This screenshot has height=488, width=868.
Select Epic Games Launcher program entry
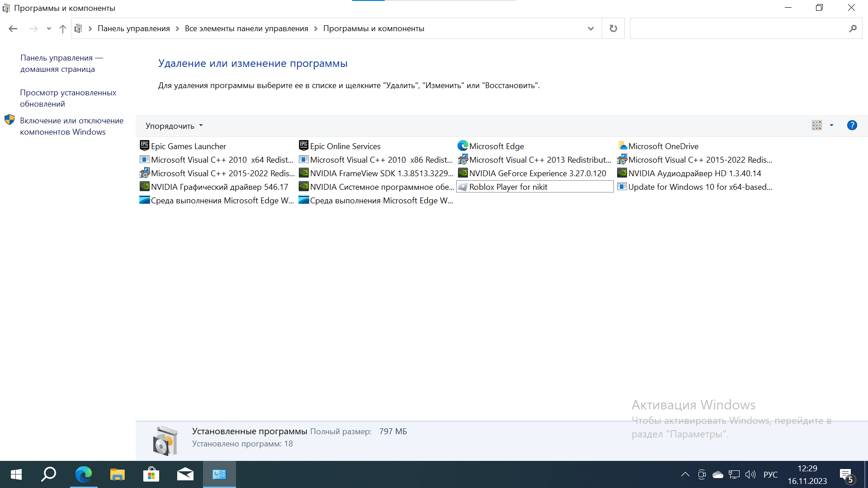click(188, 146)
